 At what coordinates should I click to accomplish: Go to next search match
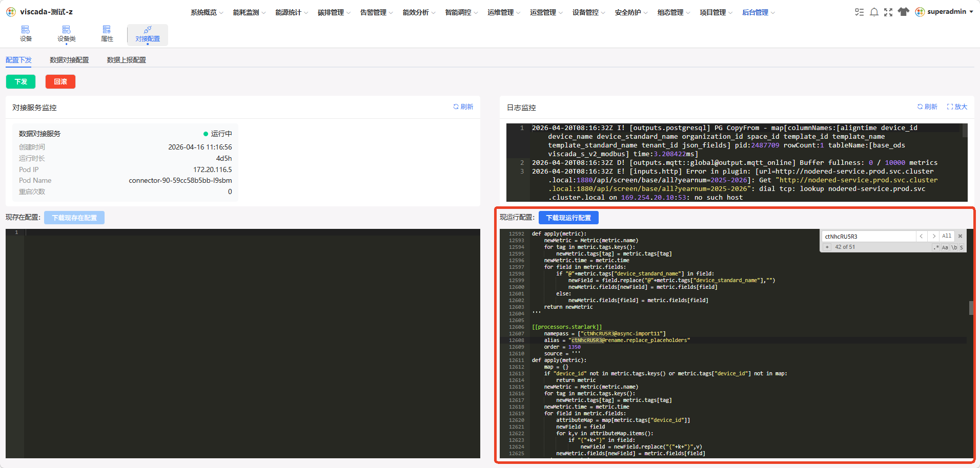click(x=934, y=236)
